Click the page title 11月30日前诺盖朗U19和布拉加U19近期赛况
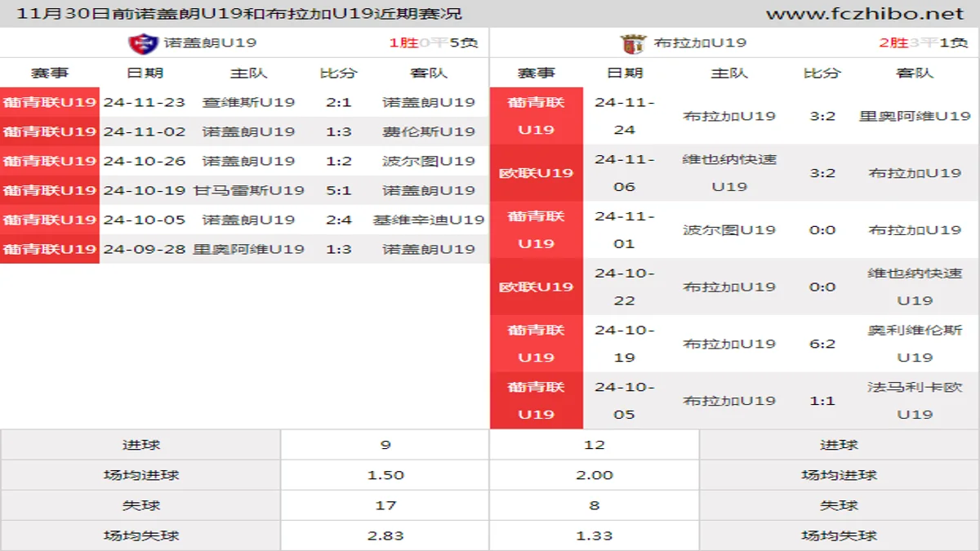Image resolution: width=980 pixels, height=551 pixels. coord(238,13)
